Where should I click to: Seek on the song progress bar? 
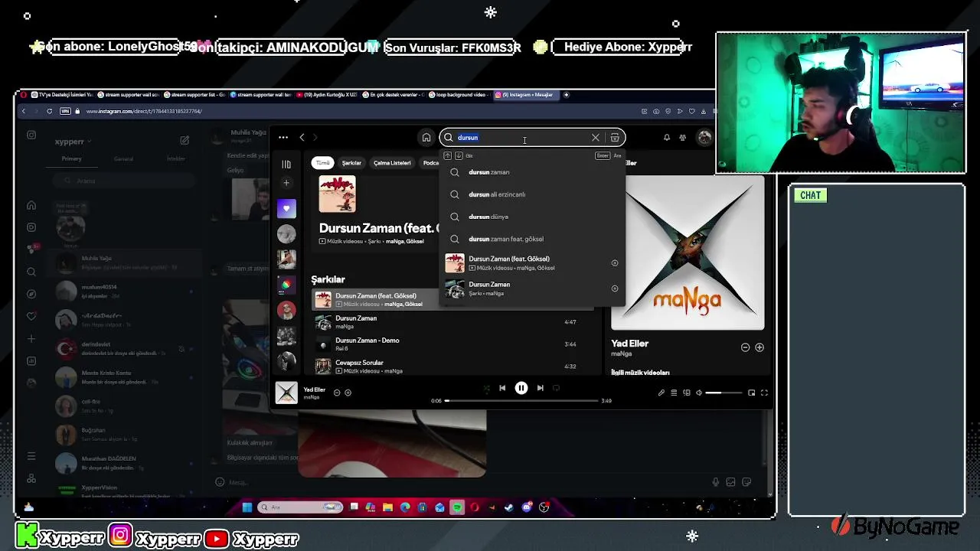(521, 400)
